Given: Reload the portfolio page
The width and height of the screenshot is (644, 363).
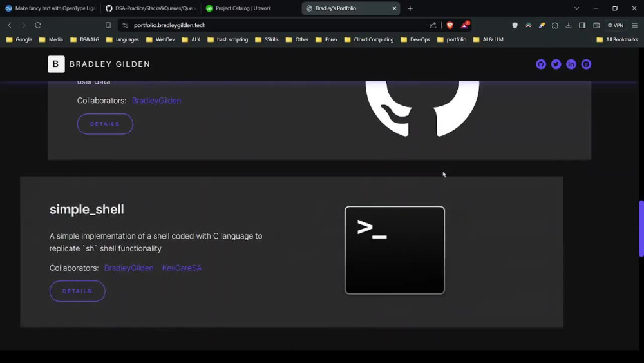Looking at the screenshot, I should (38, 25).
